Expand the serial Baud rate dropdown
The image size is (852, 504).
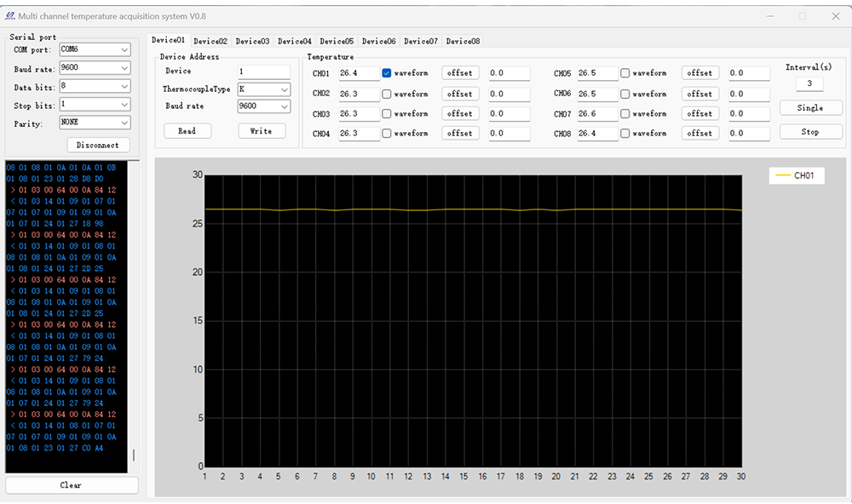tap(95, 67)
